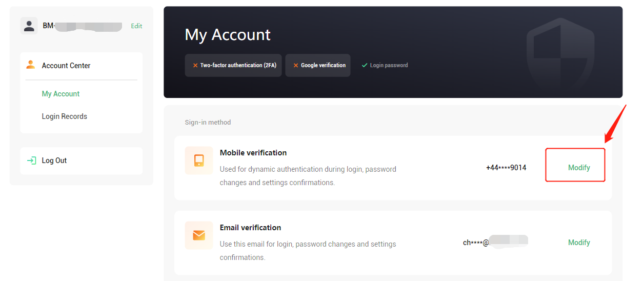Click the Login password checkmark icon
644x281 pixels.
[365, 65]
